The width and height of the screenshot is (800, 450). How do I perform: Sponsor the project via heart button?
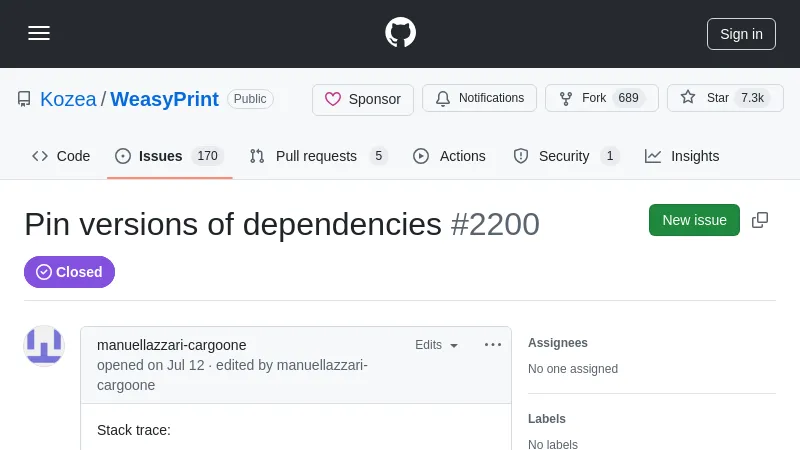[x=363, y=99]
